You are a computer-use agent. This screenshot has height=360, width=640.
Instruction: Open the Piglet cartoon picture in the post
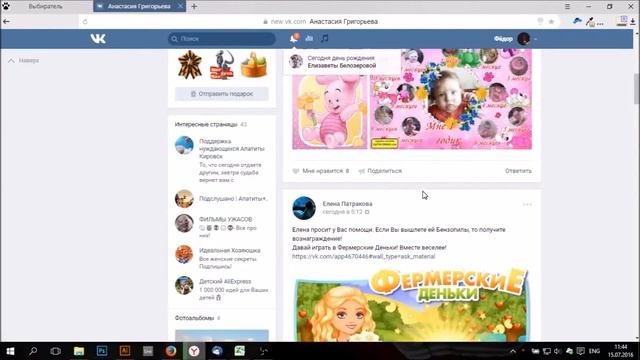[x=330, y=112]
